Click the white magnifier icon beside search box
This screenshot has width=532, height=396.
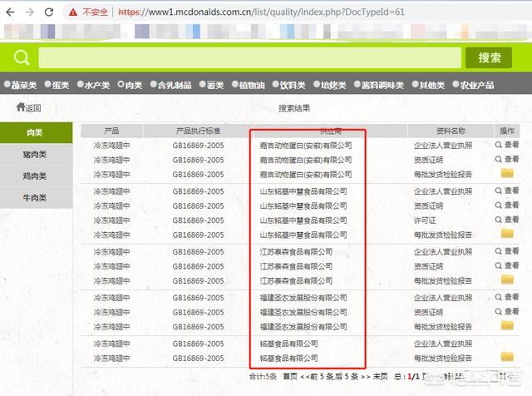[x=22, y=57]
